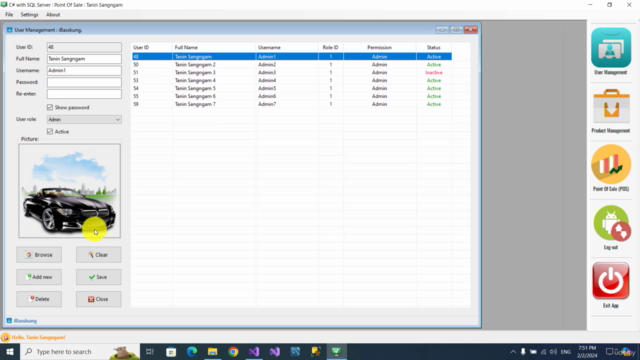This screenshot has height=360, width=640.
Task: Sort by Username column header
Action: (x=287, y=47)
